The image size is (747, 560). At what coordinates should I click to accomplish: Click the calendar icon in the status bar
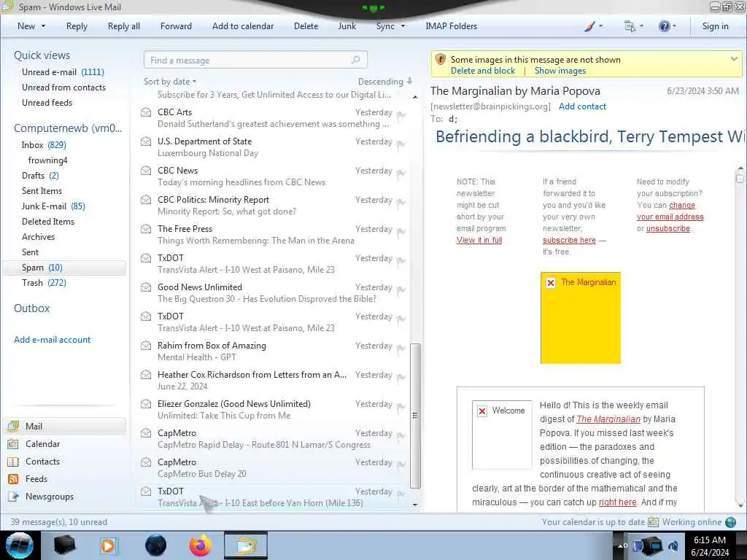[653, 522]
